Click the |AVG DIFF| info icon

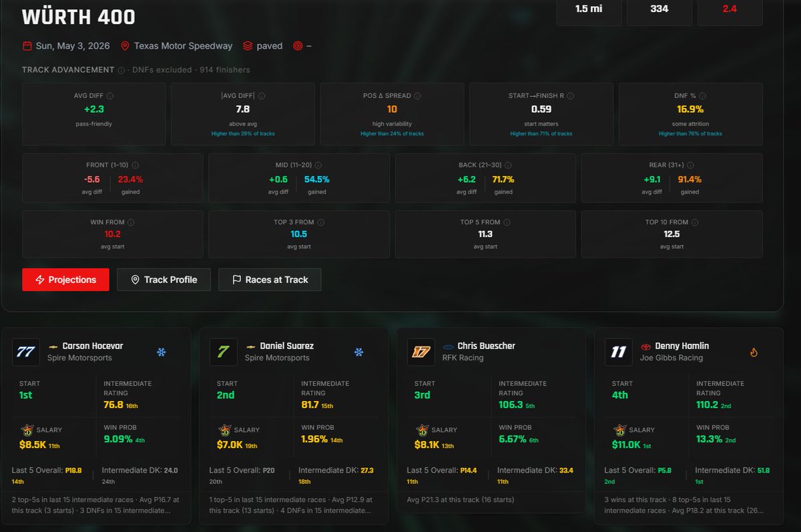click(x=261, y=96)
